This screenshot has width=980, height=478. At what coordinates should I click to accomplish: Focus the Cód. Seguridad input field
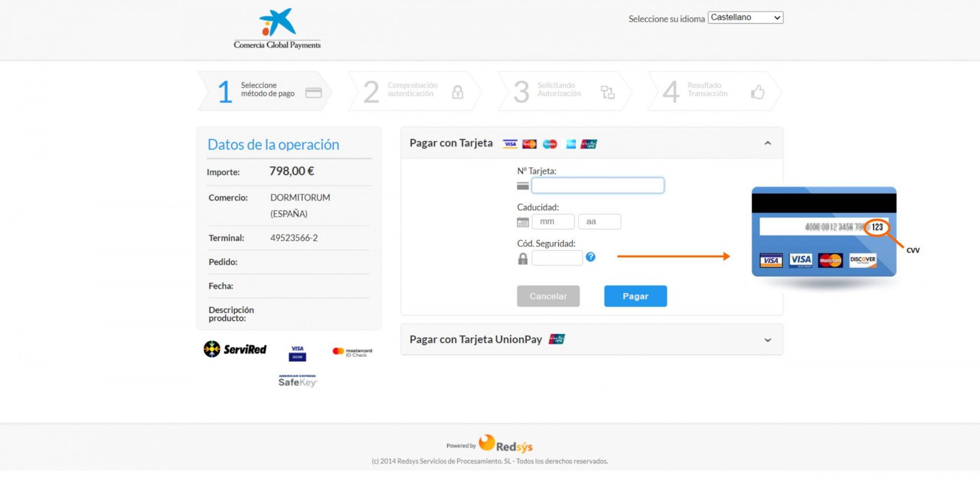click(557, 258)
